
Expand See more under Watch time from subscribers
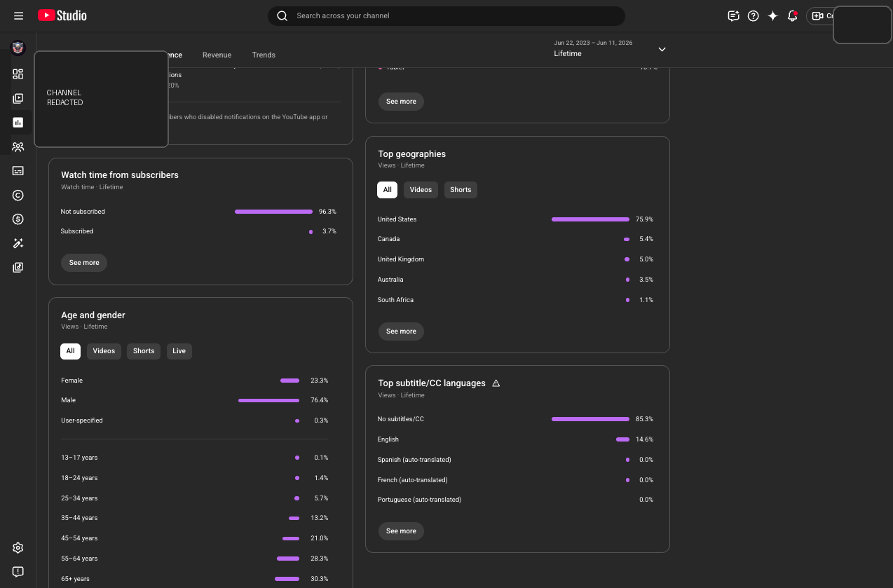(x=84, y=263)
